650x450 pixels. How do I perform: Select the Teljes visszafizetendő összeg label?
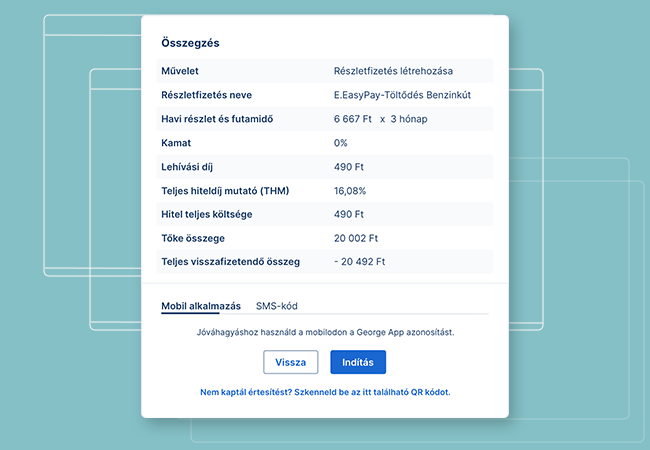(230, 262)
